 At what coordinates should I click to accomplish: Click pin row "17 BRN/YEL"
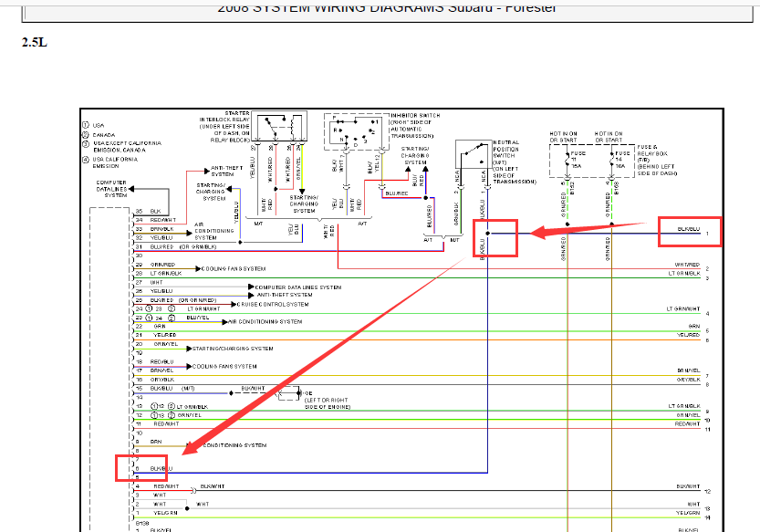point(154,370)
